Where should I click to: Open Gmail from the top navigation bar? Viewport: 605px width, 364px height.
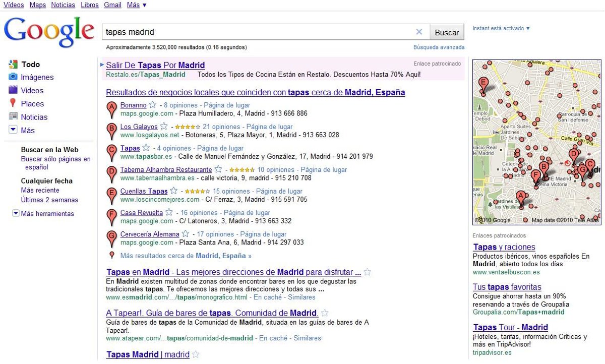112,5
